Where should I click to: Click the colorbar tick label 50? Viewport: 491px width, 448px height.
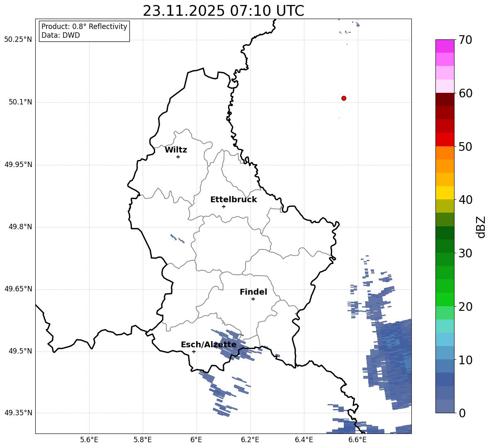click(465, 147)
